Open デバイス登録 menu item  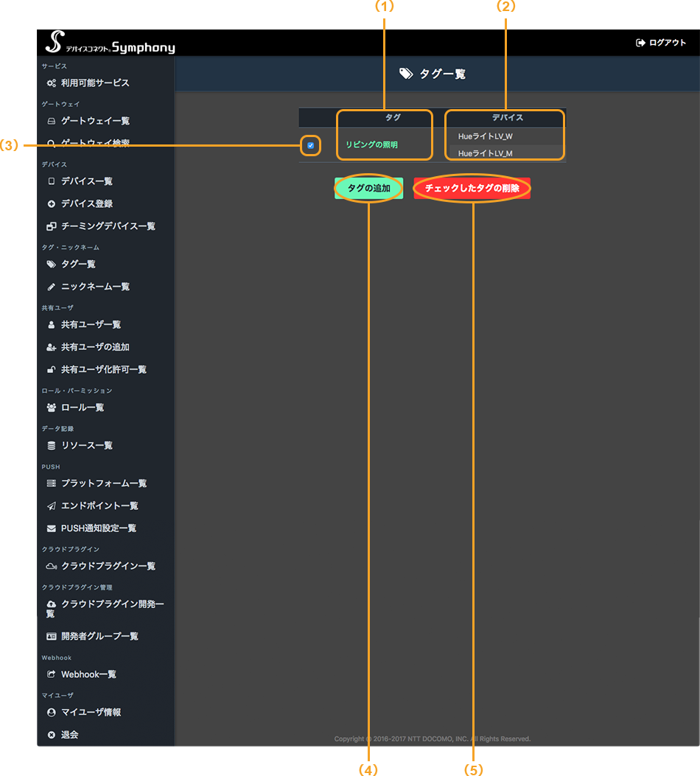[x=86, y=203]
